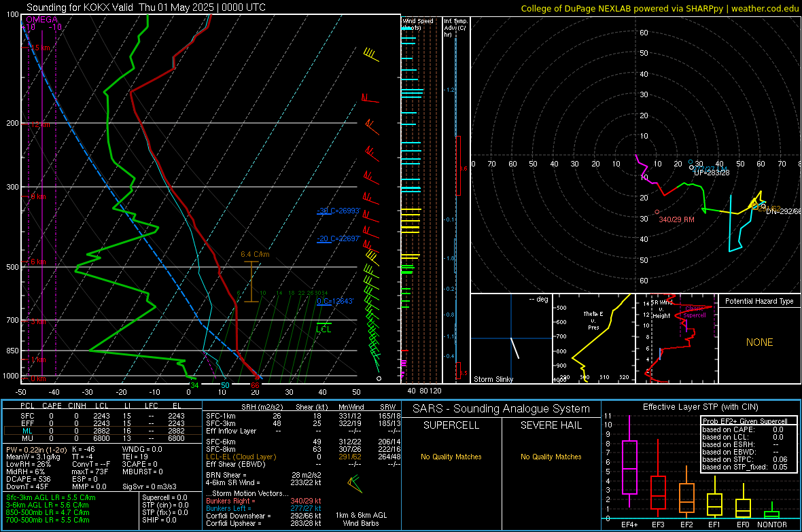
Task: Click the OMEGA label on the skew-T
Action: [42, 20]
